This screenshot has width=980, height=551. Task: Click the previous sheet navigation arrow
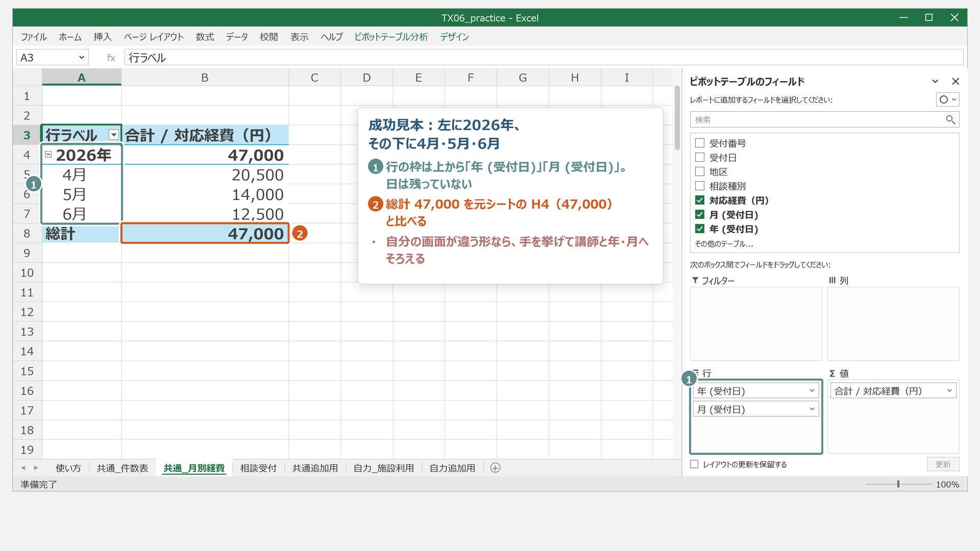pos(23,468)
